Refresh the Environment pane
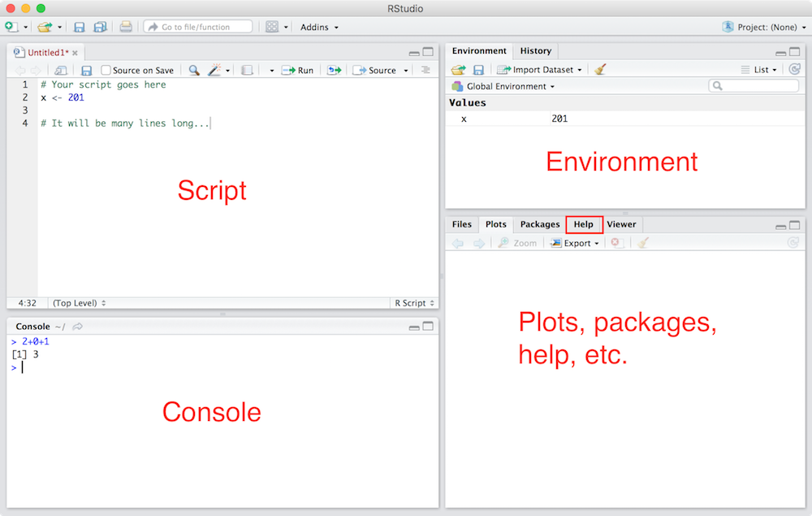 pyautogui.click(x=794, y=70)
